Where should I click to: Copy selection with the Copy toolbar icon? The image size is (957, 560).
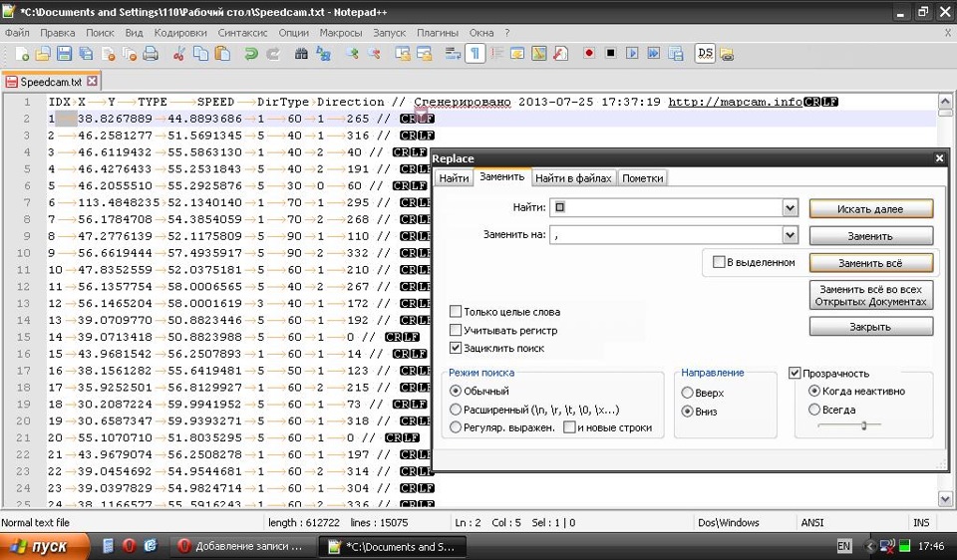click(200, 54)
